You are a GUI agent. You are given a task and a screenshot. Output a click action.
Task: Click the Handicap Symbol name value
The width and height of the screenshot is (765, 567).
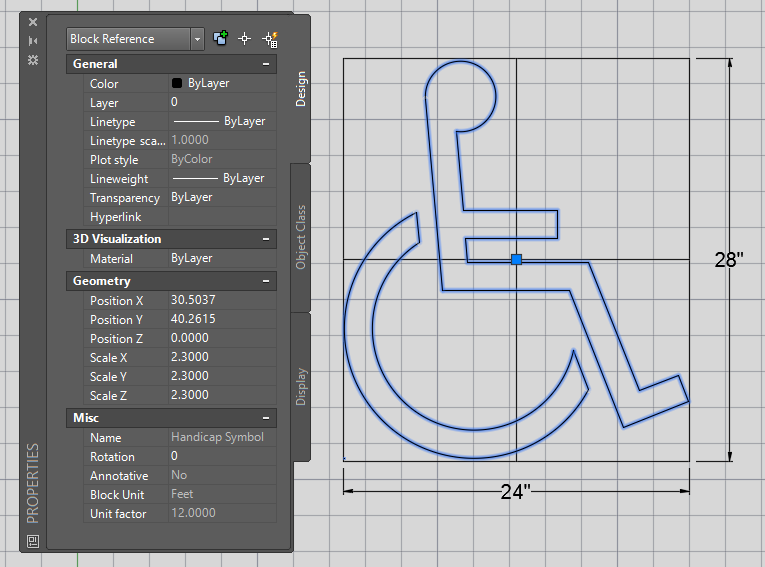click(x=222, y=437)
